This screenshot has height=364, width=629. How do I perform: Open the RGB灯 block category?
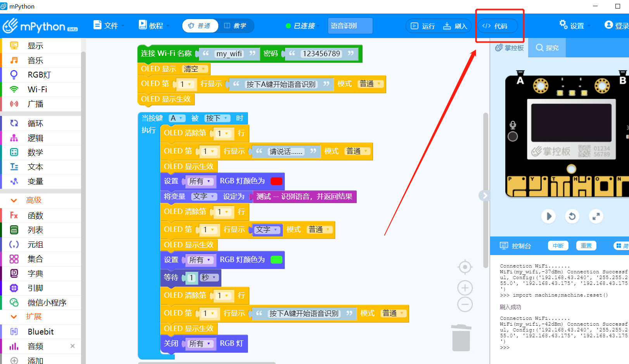[x=41, y=75]
